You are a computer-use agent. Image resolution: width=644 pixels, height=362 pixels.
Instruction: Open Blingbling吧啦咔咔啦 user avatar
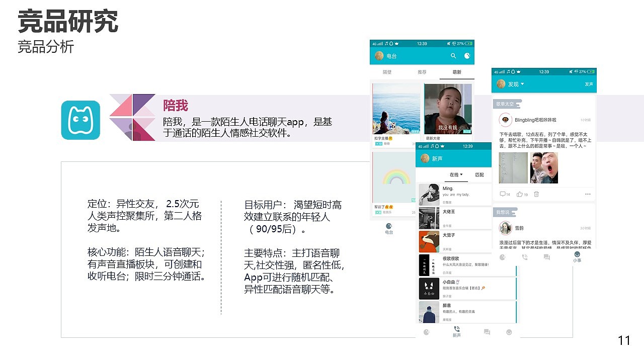click(x=505, y=120)
